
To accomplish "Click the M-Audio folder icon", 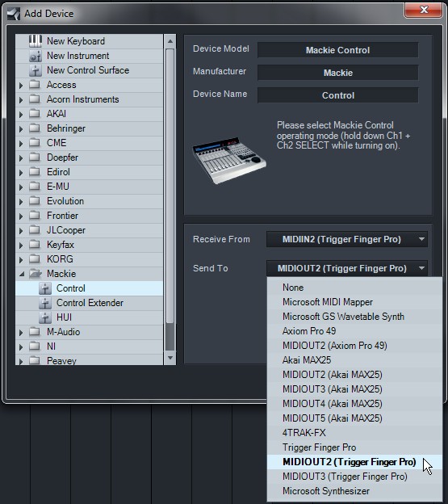I will tap(35, 332).
